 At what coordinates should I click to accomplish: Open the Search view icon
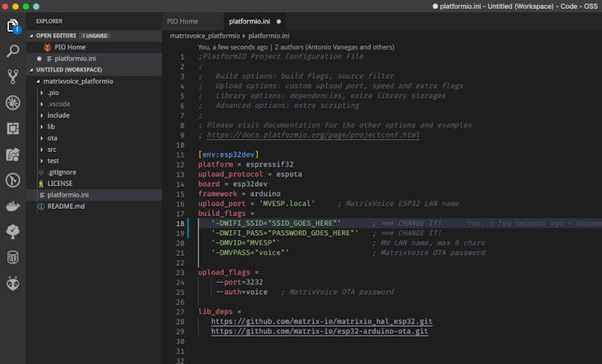[13, 50]
